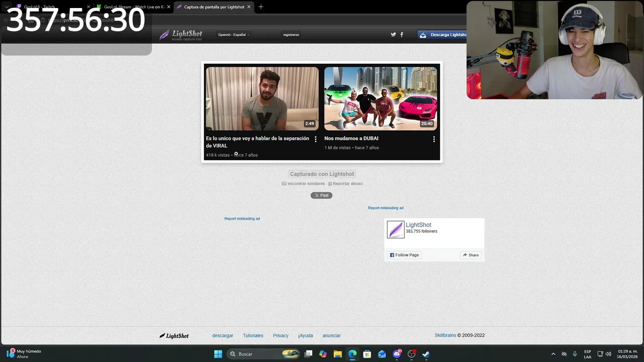
Task: Open three-dot menu for VIRAL separation video
Action: [315, 139]
